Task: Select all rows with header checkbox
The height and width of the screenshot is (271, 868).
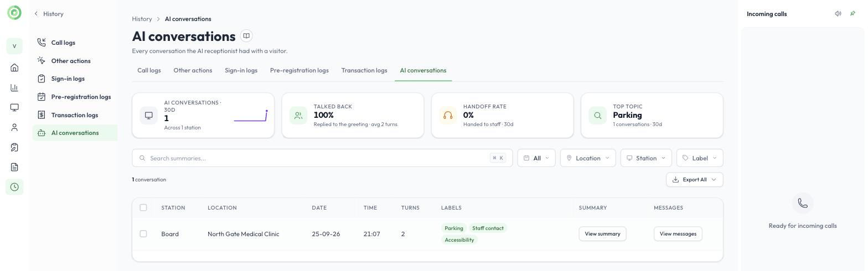Action: point(143,207)
